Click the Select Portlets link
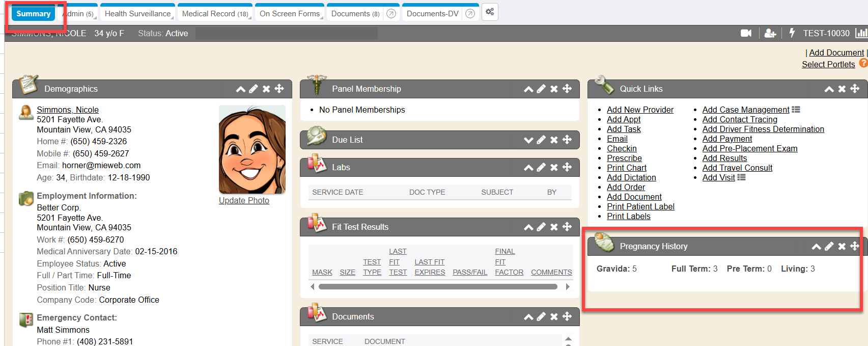 pyautogui.click(x=828, y=64)
